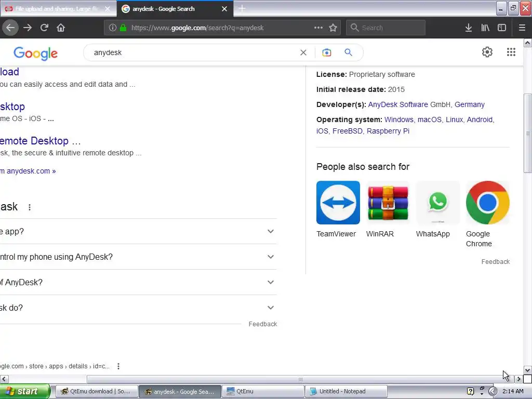532x399 pixels.
Task: Close the File upload and sharing tab
Action: click(108, 9)
